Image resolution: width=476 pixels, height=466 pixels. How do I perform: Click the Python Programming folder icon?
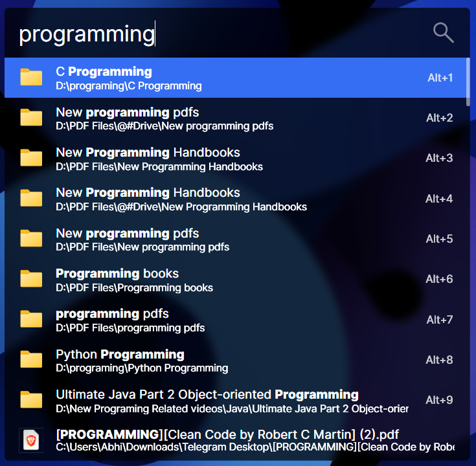[31, 359]
